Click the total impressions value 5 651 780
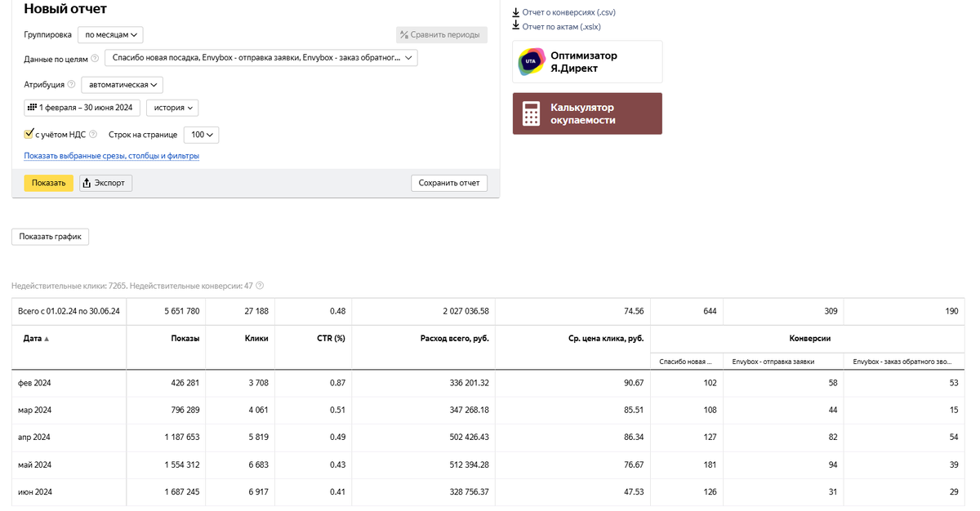The width and height of the screenshot is (980, 511). pyautogui.click(x=181, y=311)
